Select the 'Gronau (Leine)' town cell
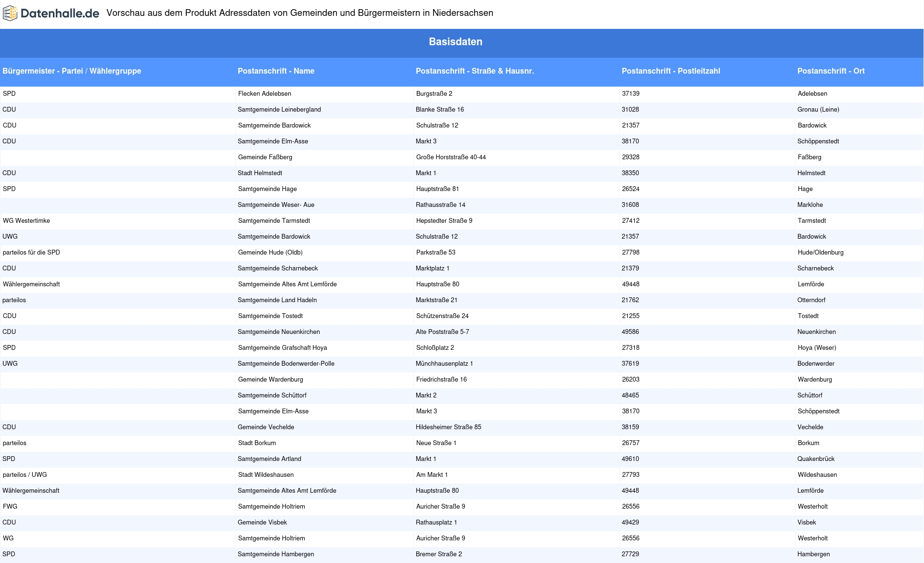This screenshot has width=924, height=563. (x=860, y=110)
